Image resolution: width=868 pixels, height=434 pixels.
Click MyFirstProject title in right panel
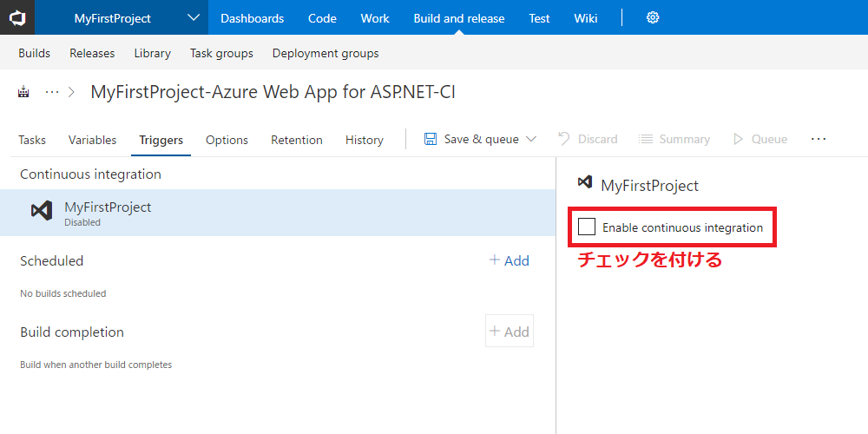tap(650, 186)
